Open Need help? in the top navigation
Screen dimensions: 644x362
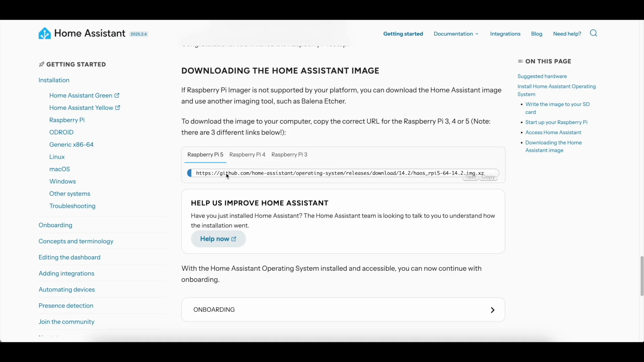567,34
